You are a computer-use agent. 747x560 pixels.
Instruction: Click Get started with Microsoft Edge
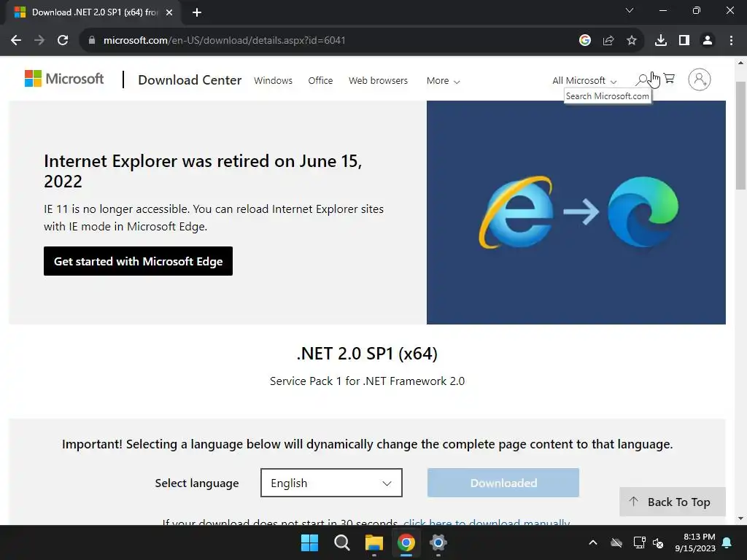[138, 261]
